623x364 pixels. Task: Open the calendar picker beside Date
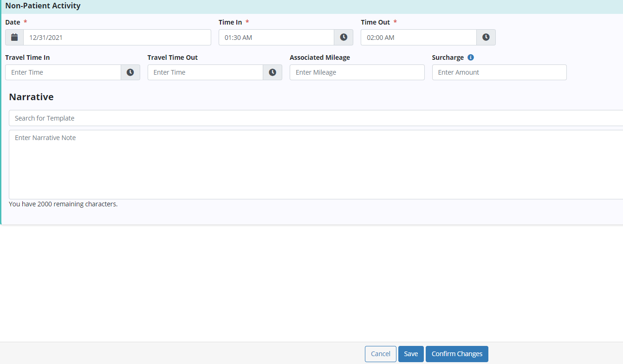coord(14,38)
